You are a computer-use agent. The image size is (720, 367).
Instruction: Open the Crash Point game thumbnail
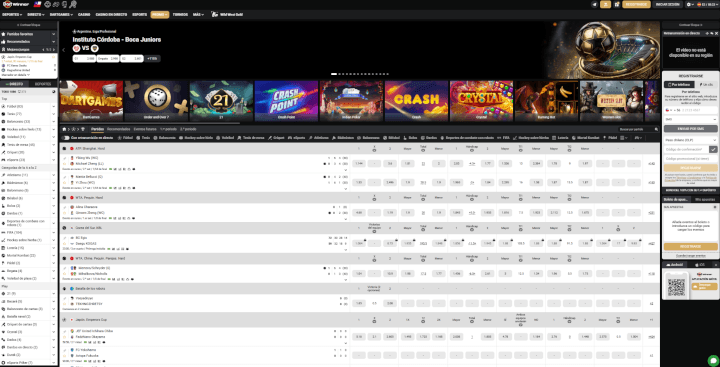click(x=286, y=101)
